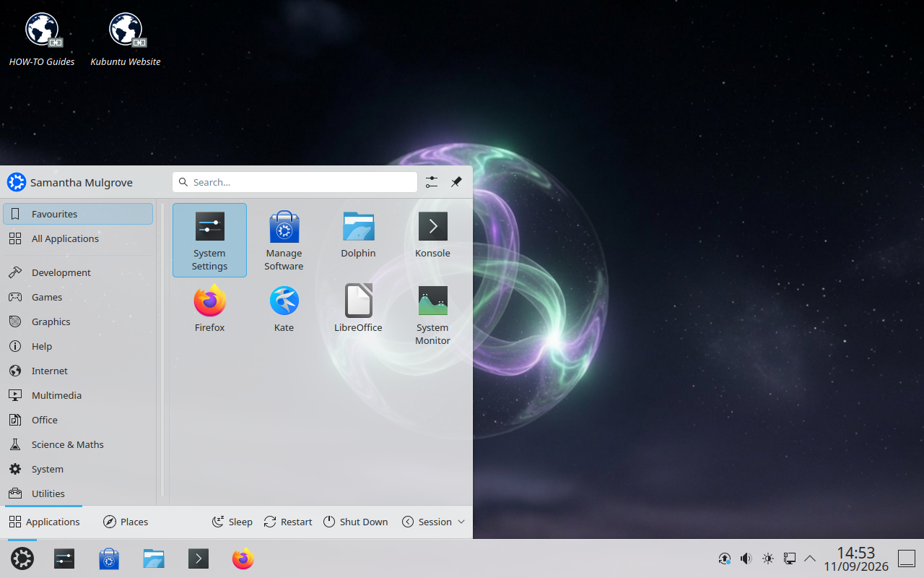Focus the launcher Search field
Image resolution: width=924 pixels, height=578 pixels.
point(295,182)
